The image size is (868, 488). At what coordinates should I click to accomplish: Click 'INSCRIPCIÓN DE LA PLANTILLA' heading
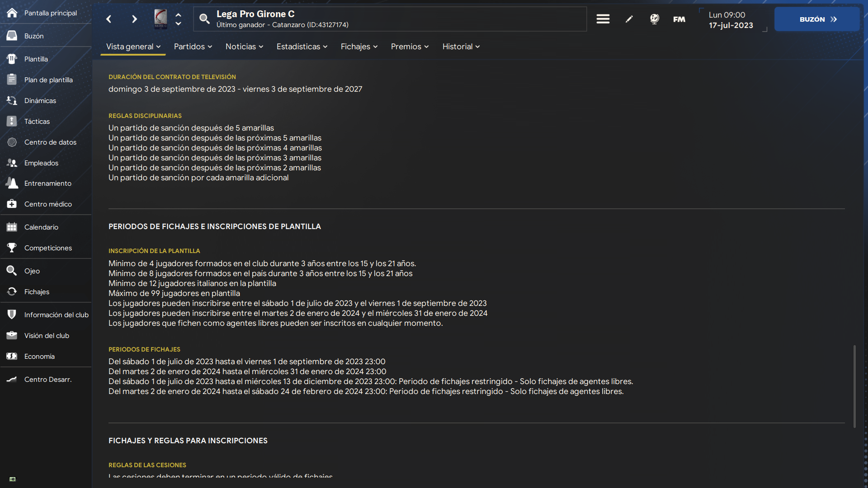click(x=154, y=251)
